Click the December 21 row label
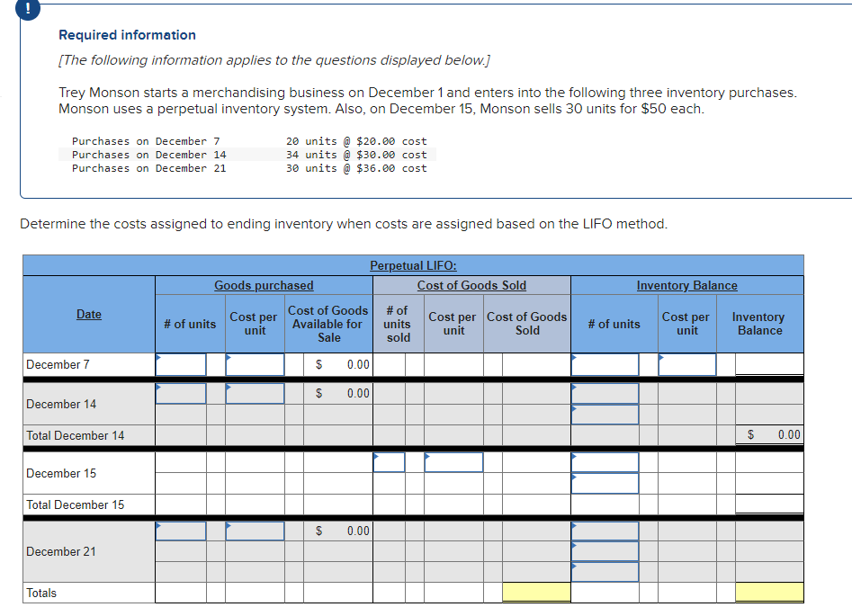Screen dimensions: 852x616 click(61, 551)
